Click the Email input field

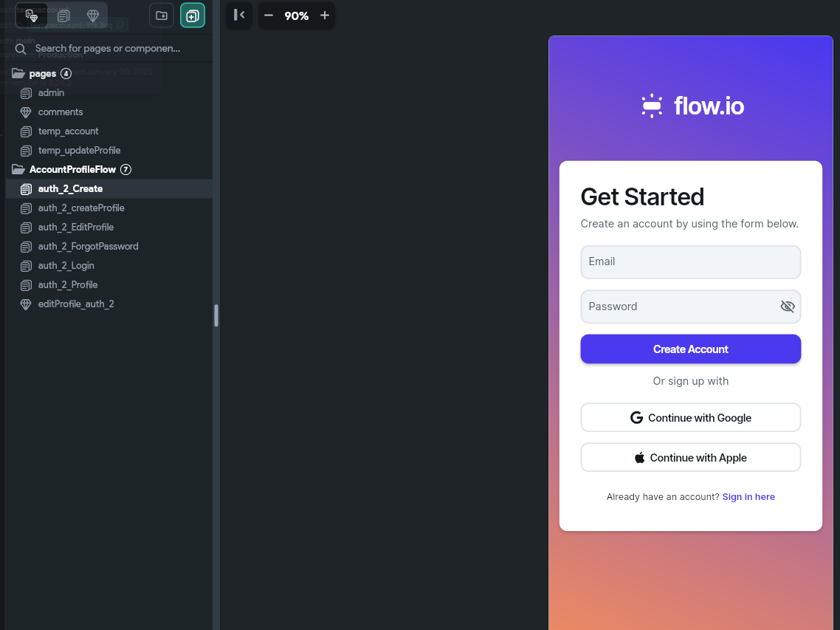(691, 261)
